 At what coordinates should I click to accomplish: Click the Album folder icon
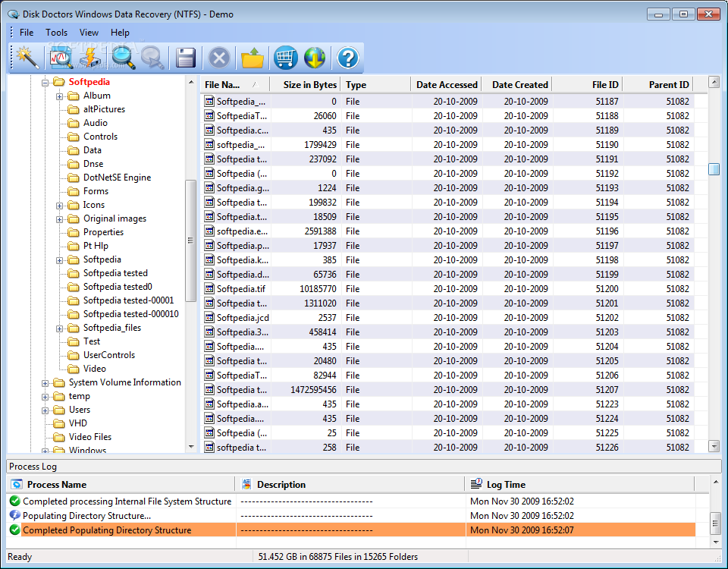(74, 96)
